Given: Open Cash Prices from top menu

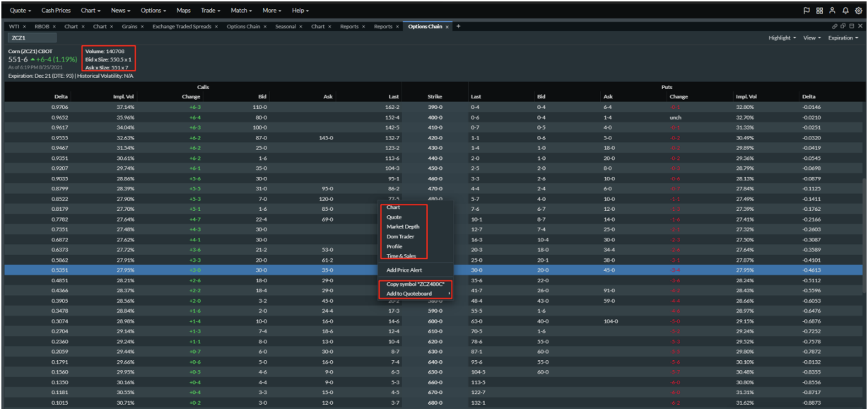Looking at the screenshot, I should (57, 11).
